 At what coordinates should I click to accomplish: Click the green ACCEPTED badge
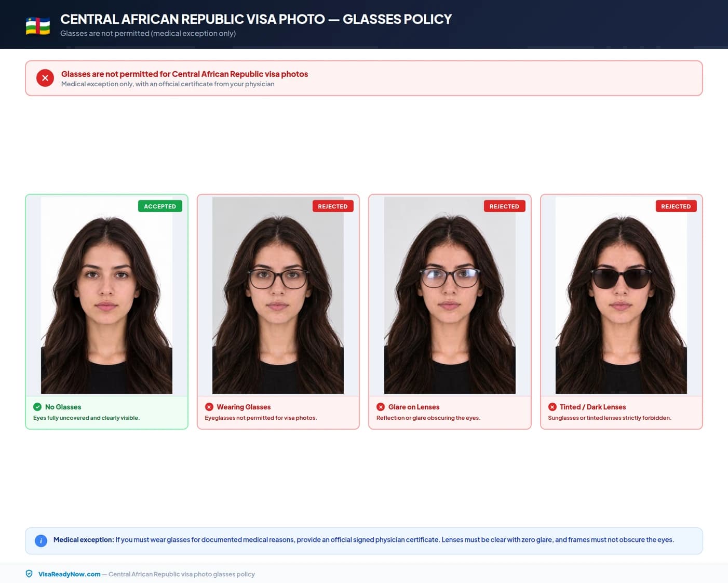click(x=160, y=206)
